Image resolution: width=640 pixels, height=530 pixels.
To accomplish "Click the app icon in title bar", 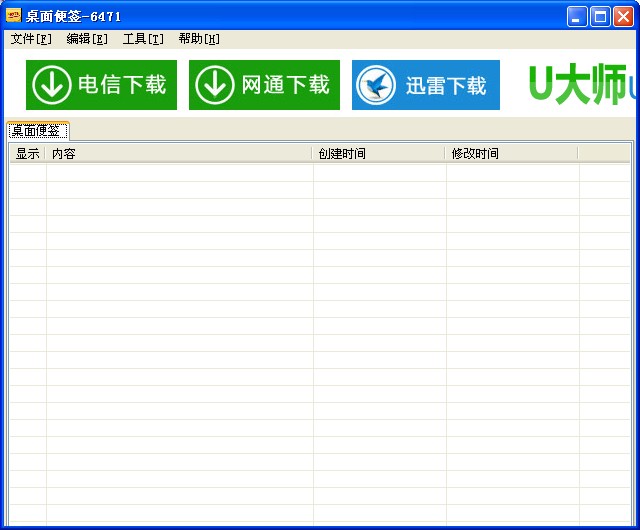I will click(13, 16).
